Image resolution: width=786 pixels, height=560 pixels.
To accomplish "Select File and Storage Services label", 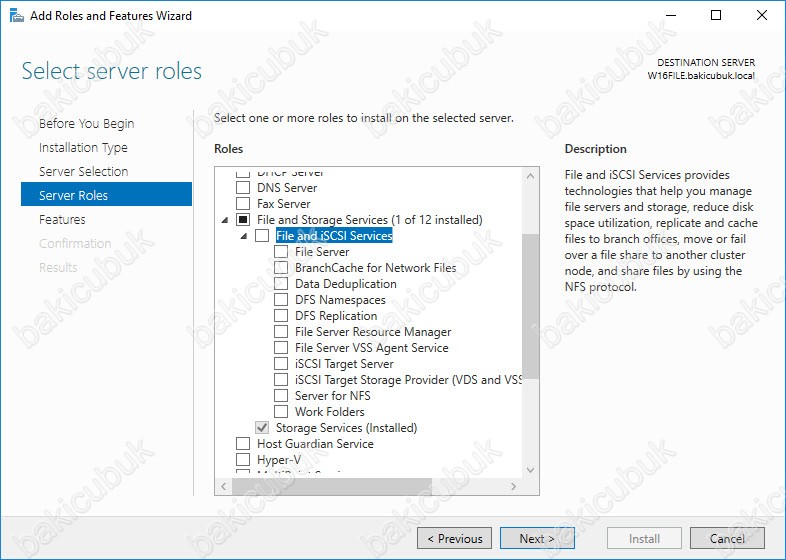I will coord(369,220).
